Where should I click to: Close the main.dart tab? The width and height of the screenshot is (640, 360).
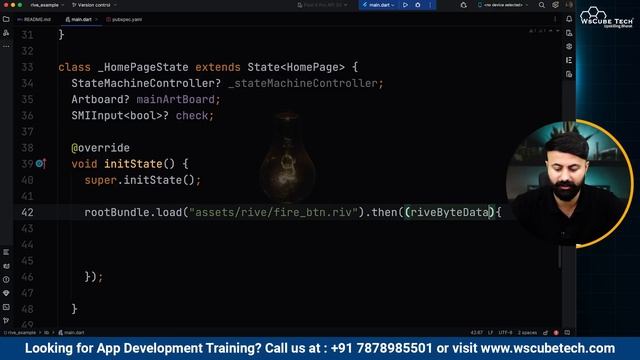click(96, 19)
